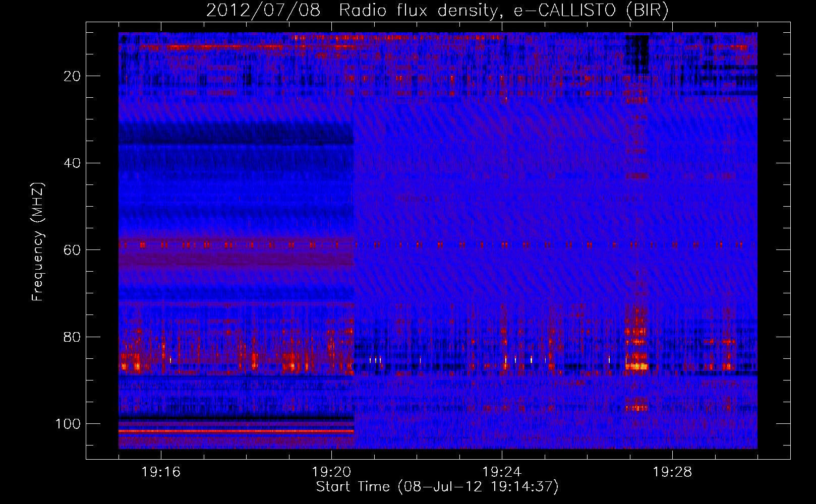Click the bright burst near 19:27 at 87 MHz
The width and height of the screenshot is (816, 504).
click(637, 366)
